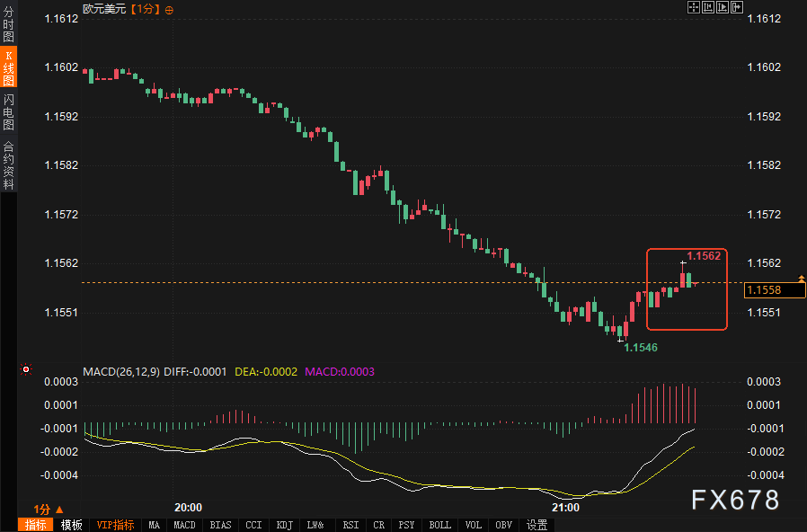Open the VIP指标 tab
The width and height of the screenshot is (807, 532).
click(115, 525)
